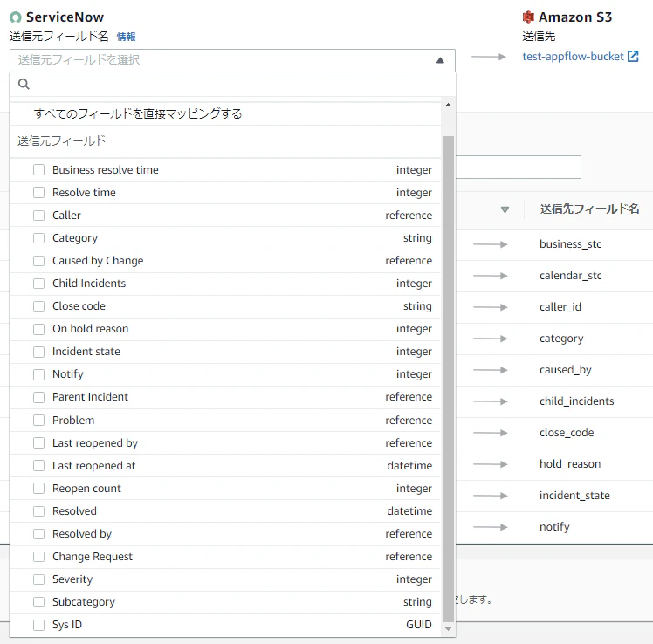Image resolution: width=653 pixels, height=644 pixels.
Task: Click the close_code destination field
Action: click(x=567, y=433)
